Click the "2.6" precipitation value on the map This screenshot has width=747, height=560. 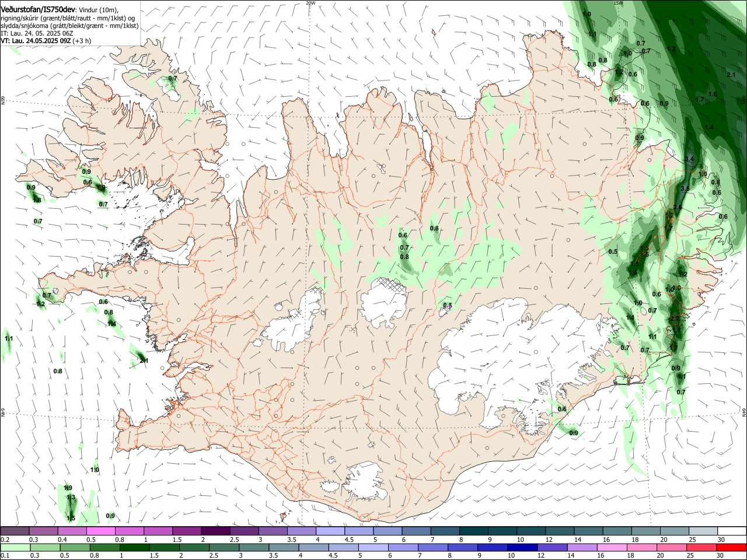pyautogui.click(x=678, y=208)
